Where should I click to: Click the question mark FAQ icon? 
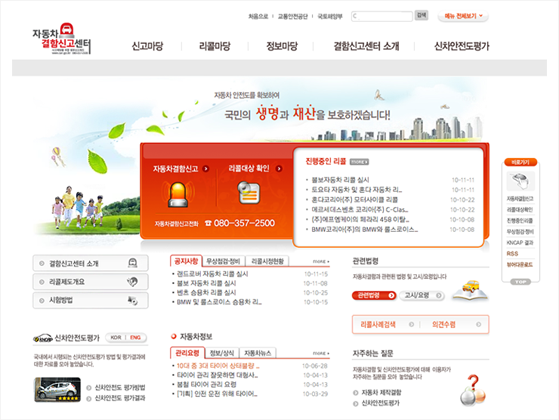(x=473, y=390)
